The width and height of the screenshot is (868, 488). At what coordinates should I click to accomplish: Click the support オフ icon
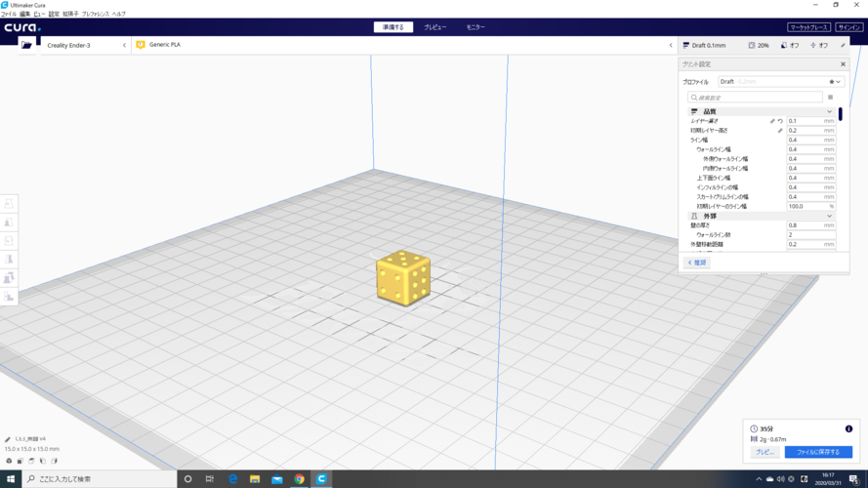pos(784,45)
